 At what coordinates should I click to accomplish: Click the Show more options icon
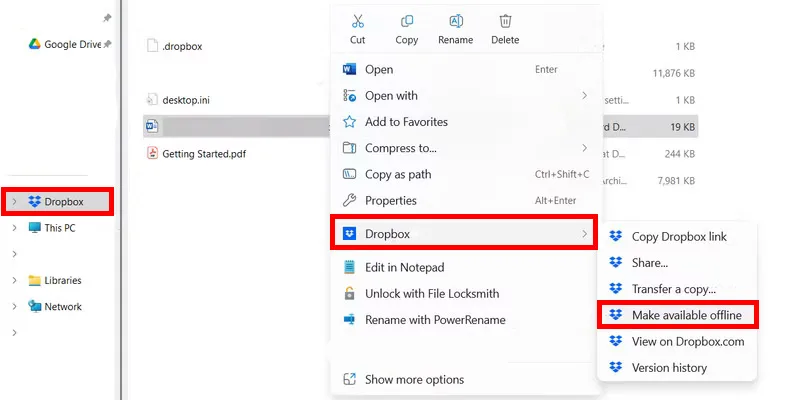(349, 379)
